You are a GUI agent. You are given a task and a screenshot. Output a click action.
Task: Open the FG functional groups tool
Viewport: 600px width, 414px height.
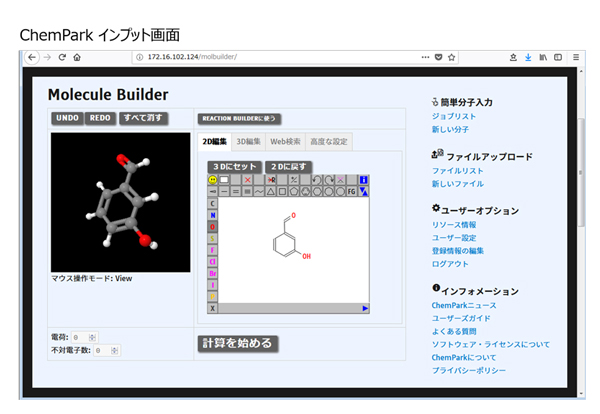pyautogui.click(x=352, y=191)
